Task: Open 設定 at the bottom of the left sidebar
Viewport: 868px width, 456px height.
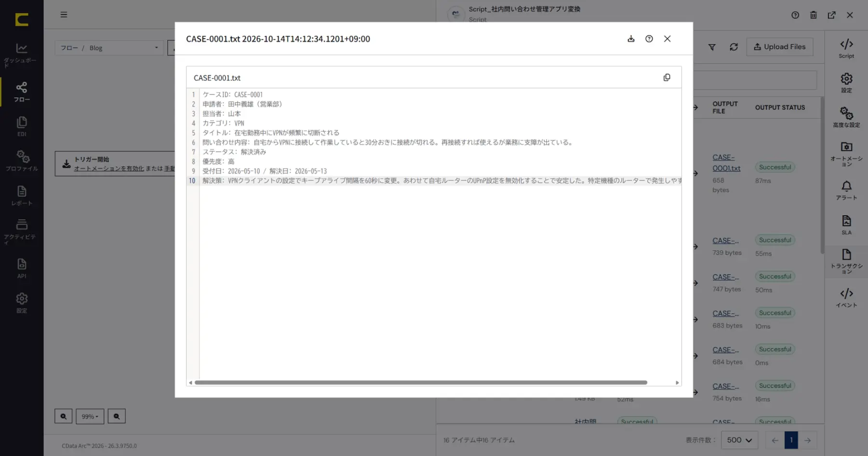Action: [21, 303]
